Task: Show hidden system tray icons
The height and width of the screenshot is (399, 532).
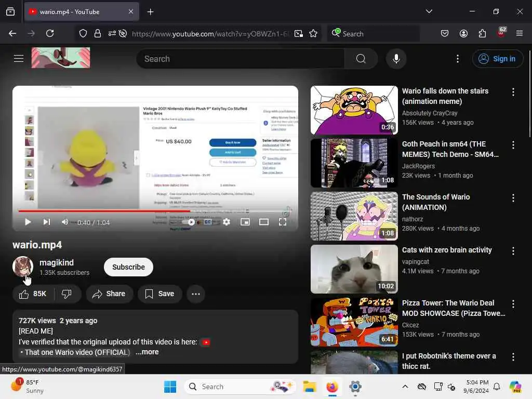Action: [405, 387]
